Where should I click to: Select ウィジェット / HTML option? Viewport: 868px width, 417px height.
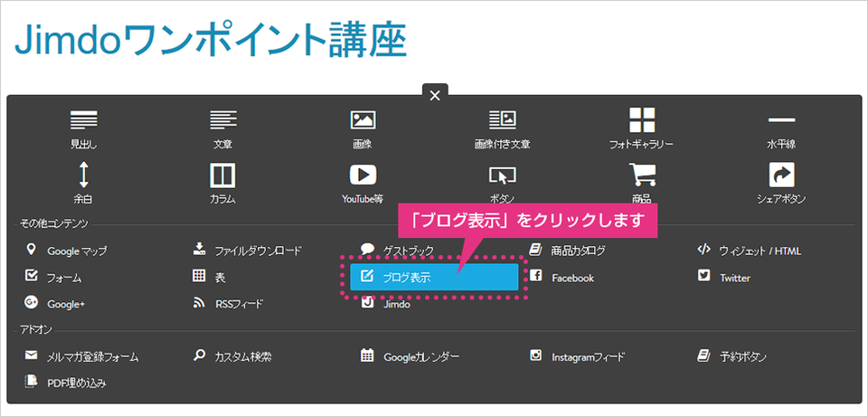749,251
